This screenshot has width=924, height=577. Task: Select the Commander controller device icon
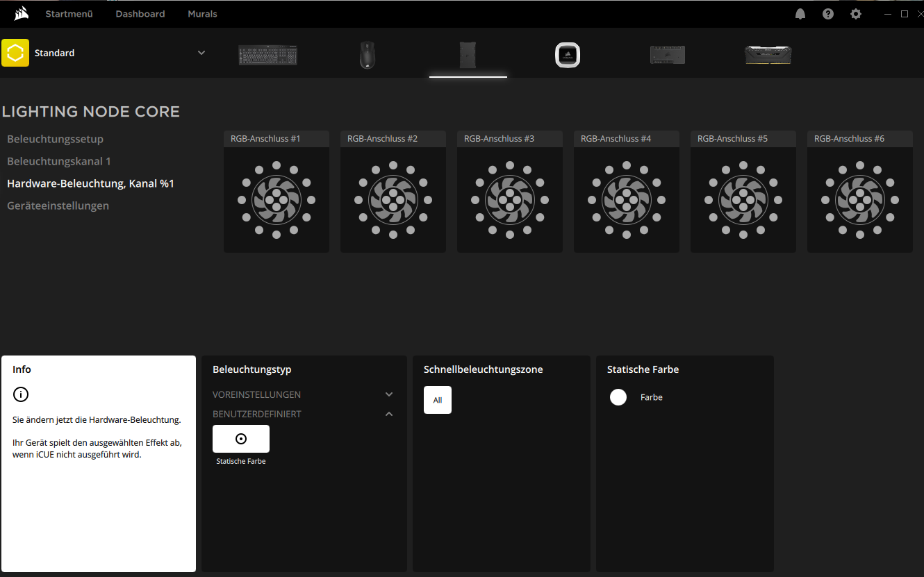click(x=668, y=55)
